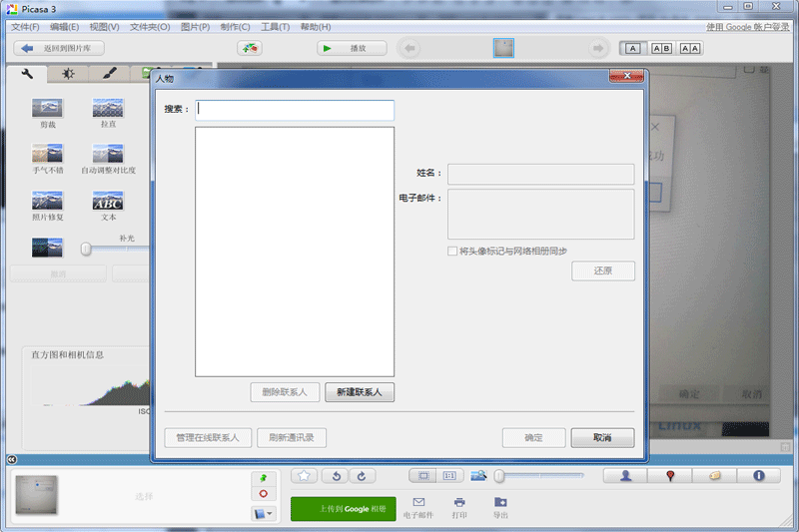Apply I'm Feeling Lucky (手气不错) fix
The width and height of the screenshot is (799, 532).
tap(47, 154)
